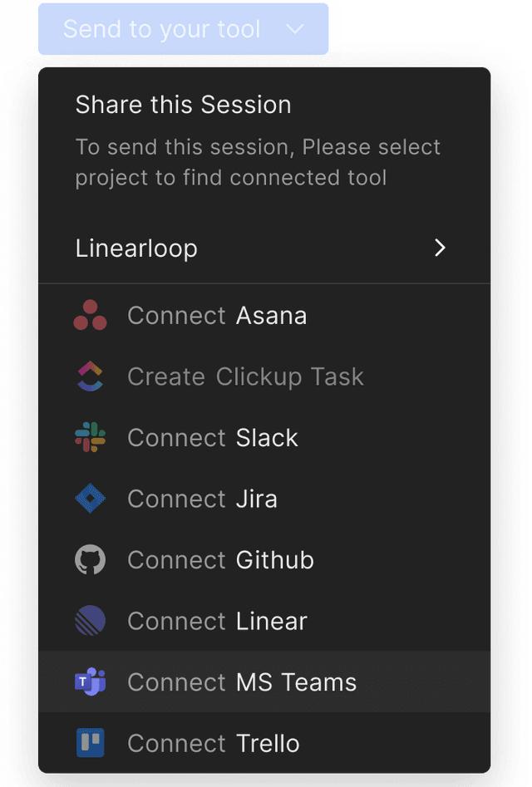Select Connect Asana menu entry
The image size is (532, 787).
pos(217,316)
